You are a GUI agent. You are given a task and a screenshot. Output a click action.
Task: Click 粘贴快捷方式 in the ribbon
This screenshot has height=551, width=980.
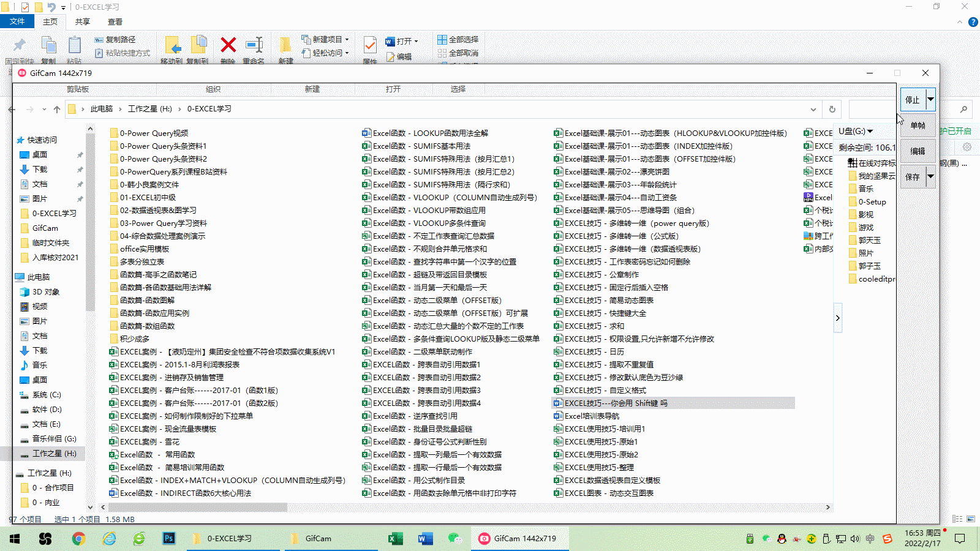123,53
